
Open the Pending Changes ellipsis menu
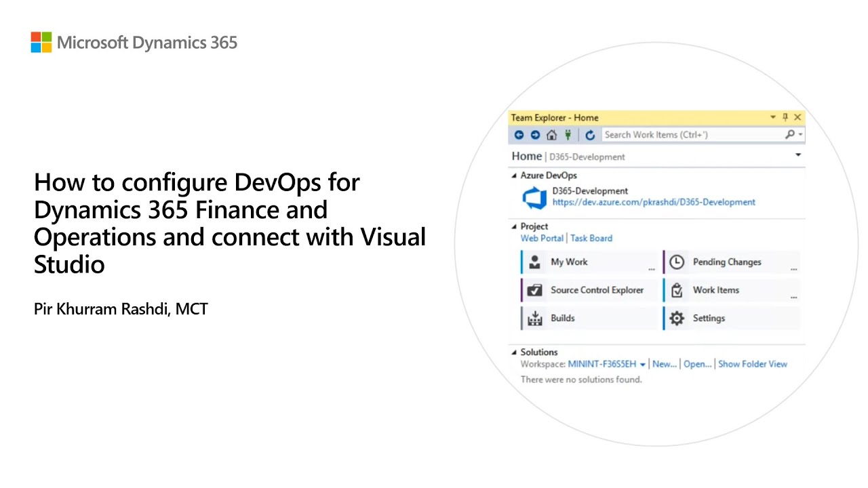pos(793,269)
